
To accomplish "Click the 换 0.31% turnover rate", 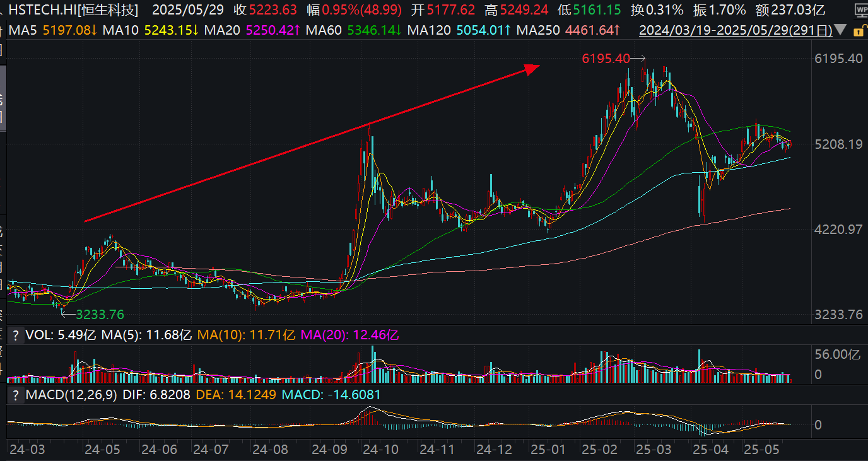I will [x=657, y=10].
